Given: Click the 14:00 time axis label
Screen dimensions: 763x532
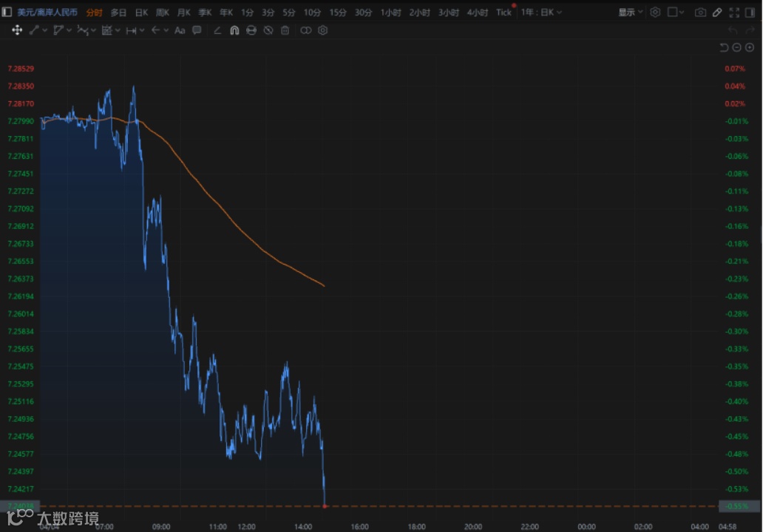Looking at the screenshot, I should pos(303,527).
